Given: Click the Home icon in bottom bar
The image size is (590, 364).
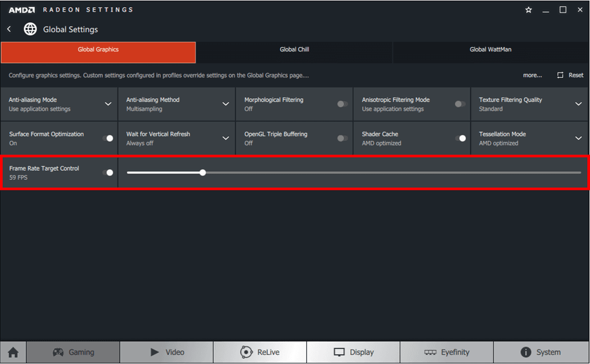Looking at the screenshot, I should [13, 353].
